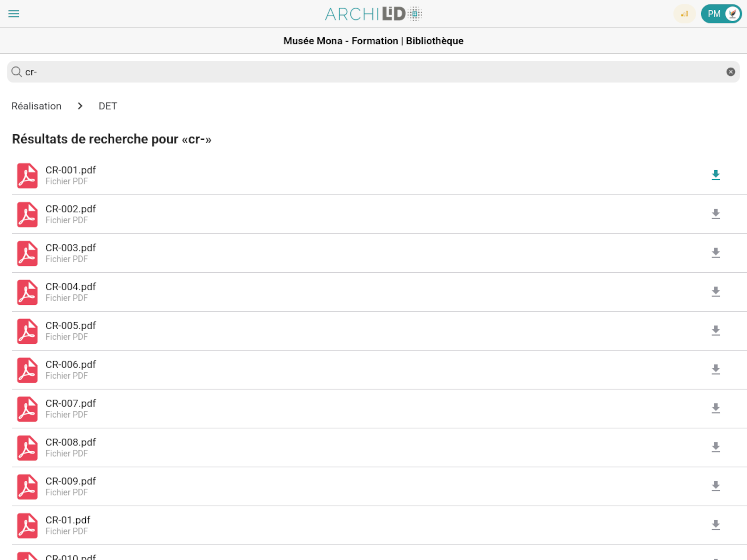Click the magnifier search icon

click(17, 72)
